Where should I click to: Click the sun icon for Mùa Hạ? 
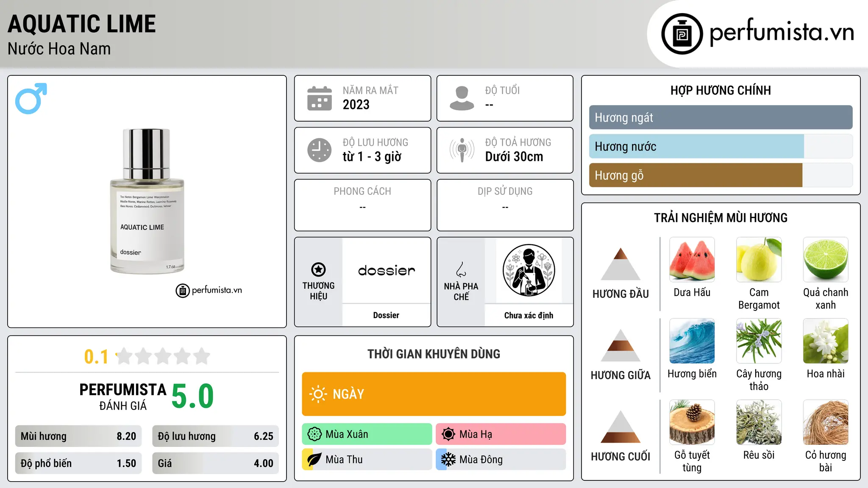448,434
